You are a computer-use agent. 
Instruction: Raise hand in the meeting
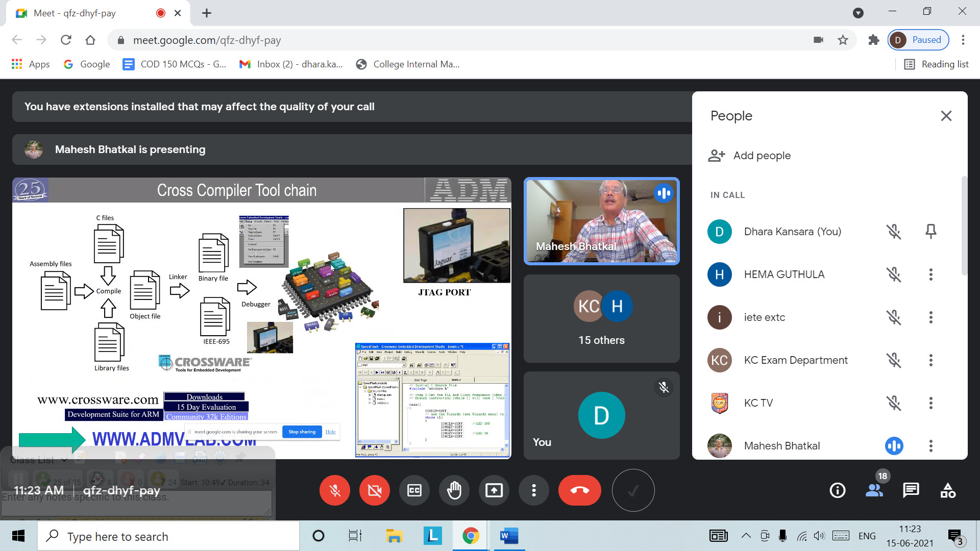tap(454, 491)
